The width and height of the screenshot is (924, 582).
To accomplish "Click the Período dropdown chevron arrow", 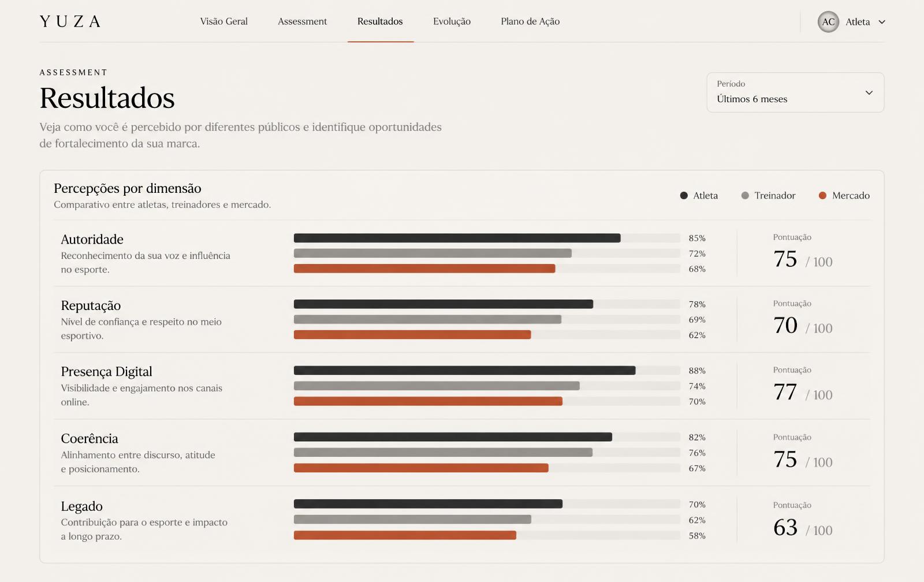I will click(x=869, y=92).
